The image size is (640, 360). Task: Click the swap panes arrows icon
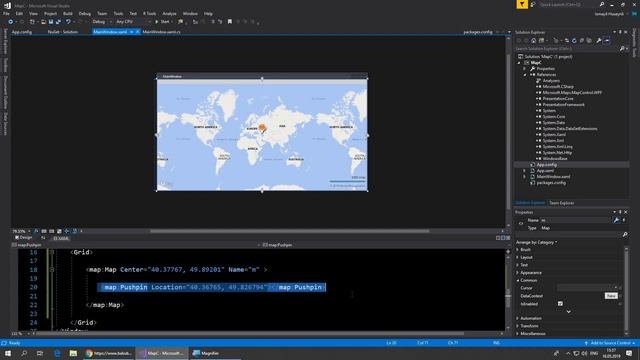coord(43,238)
